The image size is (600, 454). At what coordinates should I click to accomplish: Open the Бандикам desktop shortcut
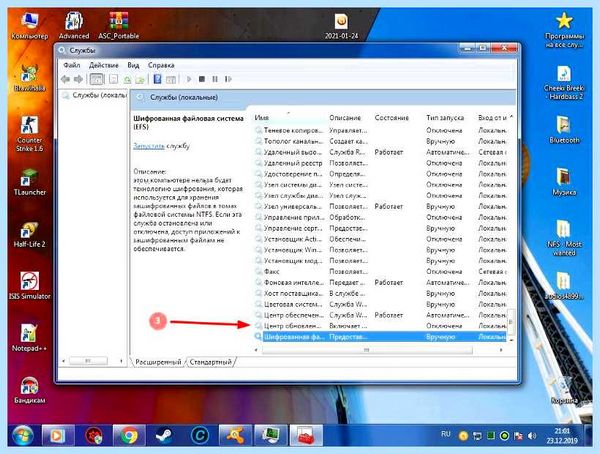click(29, 390)
